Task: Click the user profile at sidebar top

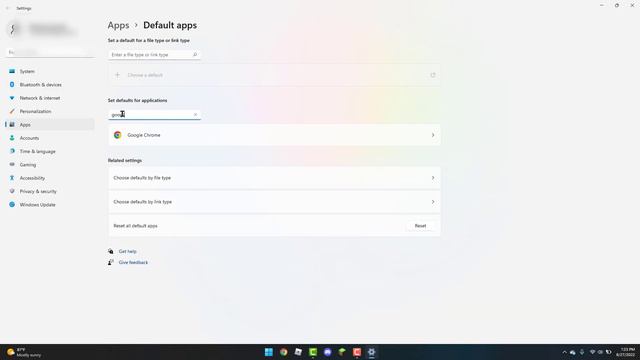Action: tap(43, 29)
